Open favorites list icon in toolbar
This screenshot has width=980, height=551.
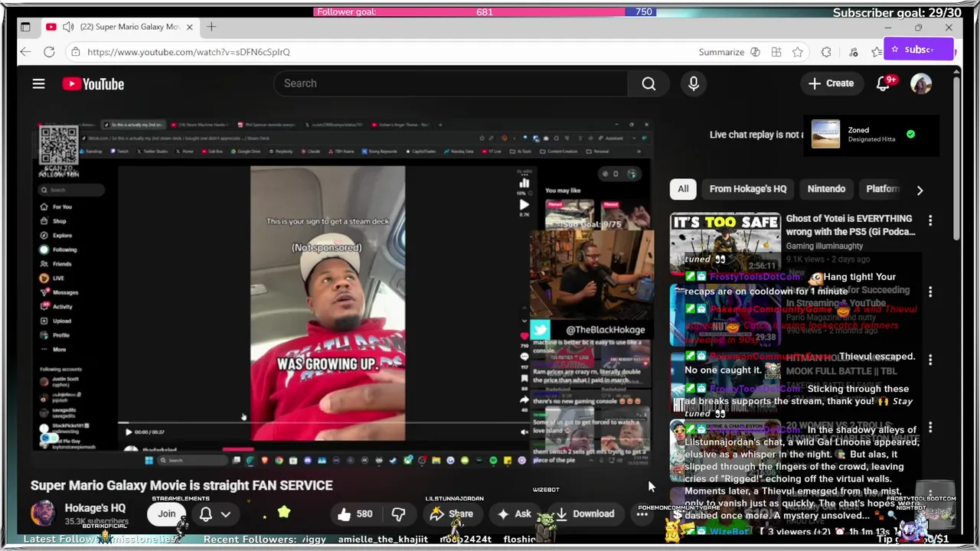877,52
